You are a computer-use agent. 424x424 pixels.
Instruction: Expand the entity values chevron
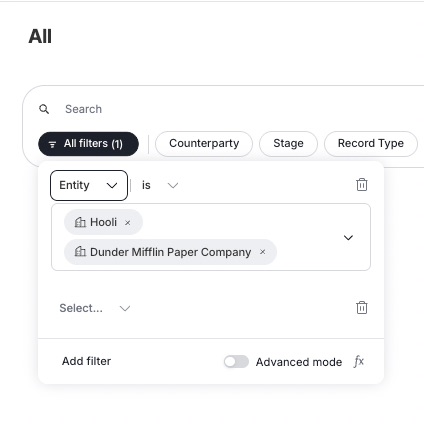click(x=348, y=238)
